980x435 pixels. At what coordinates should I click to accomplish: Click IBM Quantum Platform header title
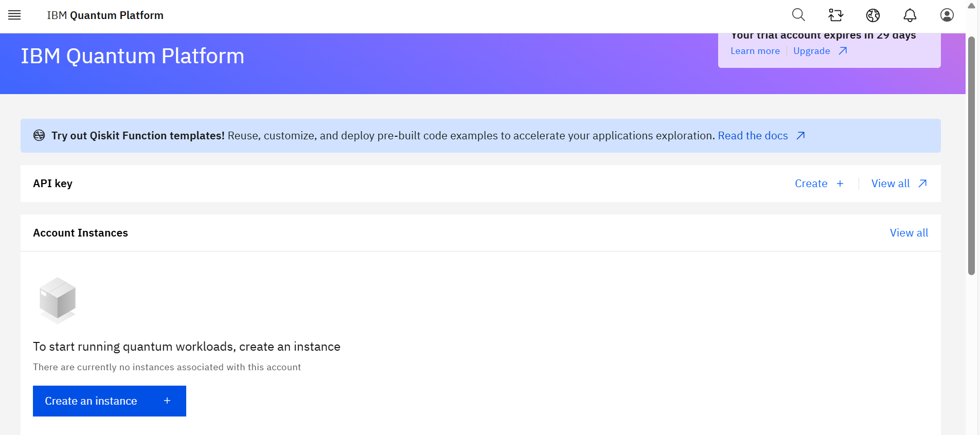coord(105,15)
